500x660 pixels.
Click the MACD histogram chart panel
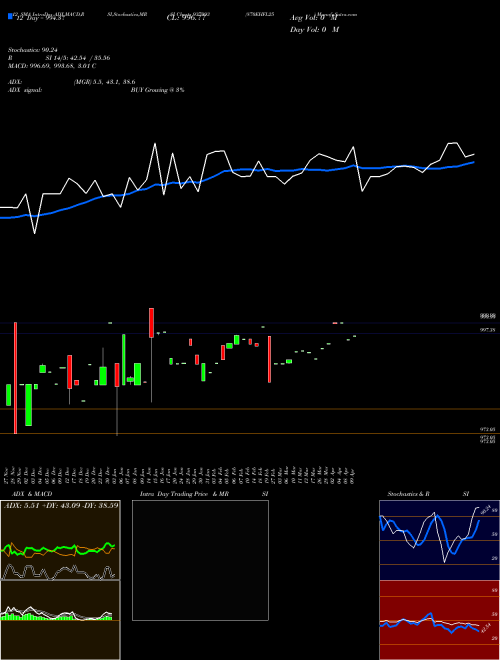(x=60, y=620)
